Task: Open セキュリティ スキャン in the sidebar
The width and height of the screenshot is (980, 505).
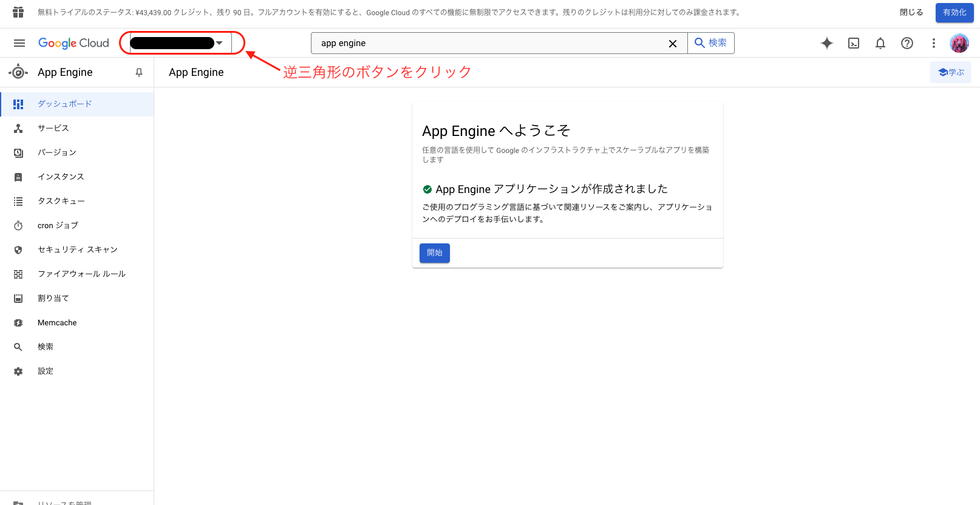Action: (77, 249)
